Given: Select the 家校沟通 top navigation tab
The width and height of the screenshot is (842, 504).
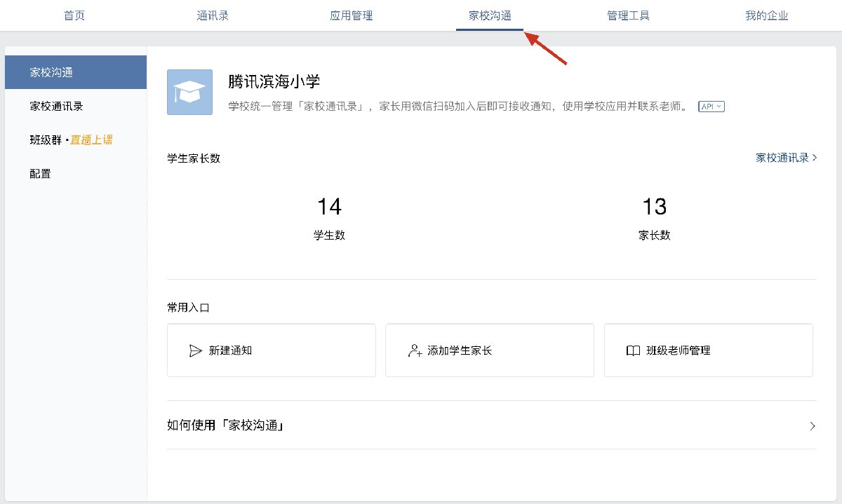Looking at the screenshot, I should point(490,15).
